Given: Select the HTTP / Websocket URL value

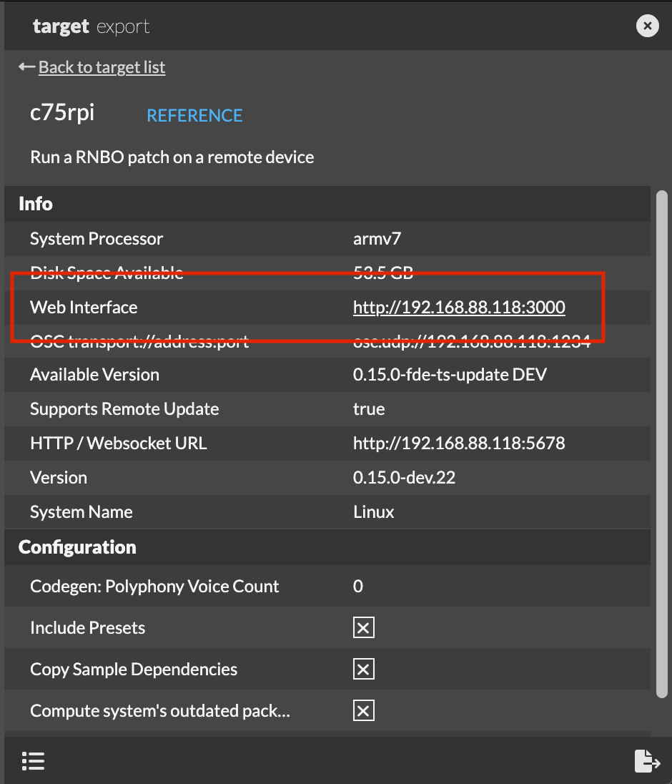Looking at the screenshot, I should coord(459,444).
